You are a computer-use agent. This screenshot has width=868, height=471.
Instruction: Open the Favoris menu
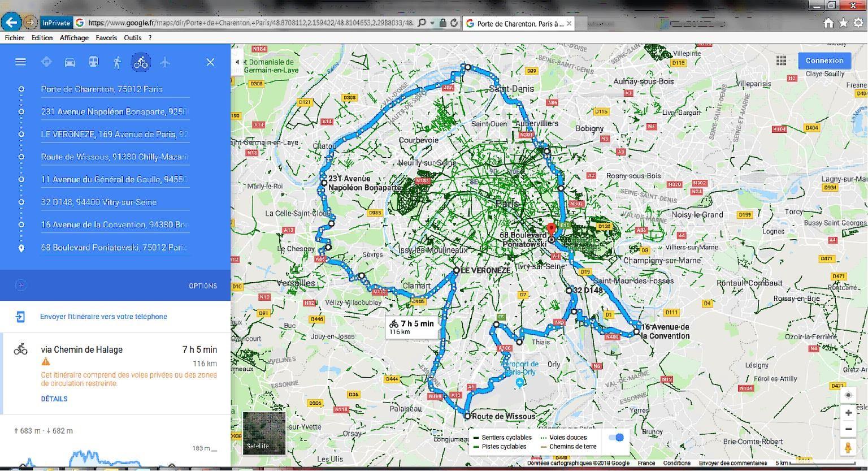click(106, 38)
